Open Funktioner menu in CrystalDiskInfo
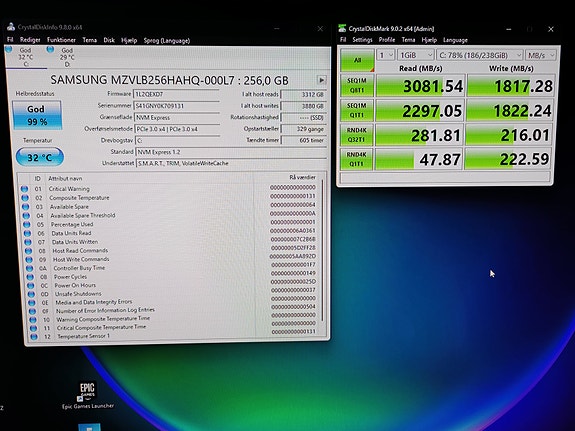The image size is (575, 431). click(61, 40)
